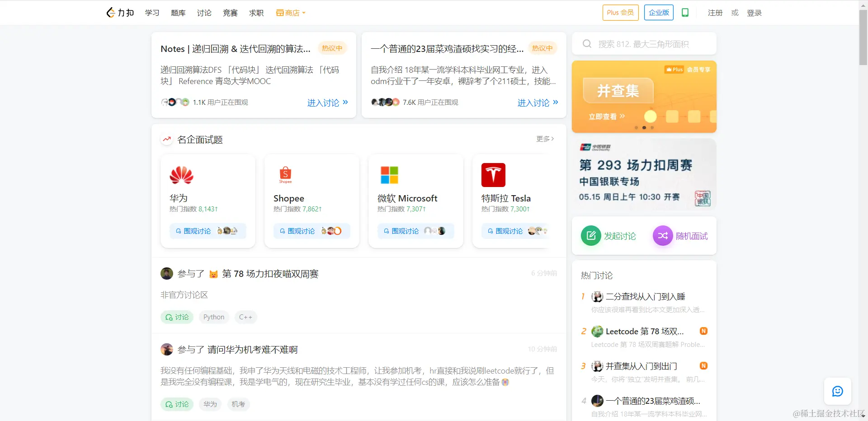Screen dimensions: 868x421
Task: Click the 名企面试题 trending icon
Action: [167, 139]
